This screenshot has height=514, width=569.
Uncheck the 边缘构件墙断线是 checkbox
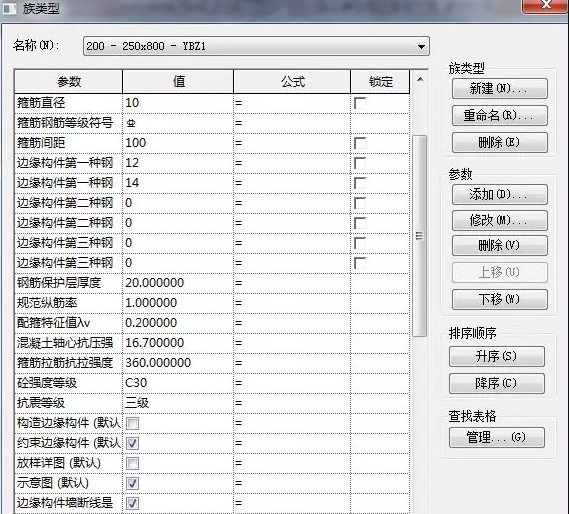tap(132, 503)
